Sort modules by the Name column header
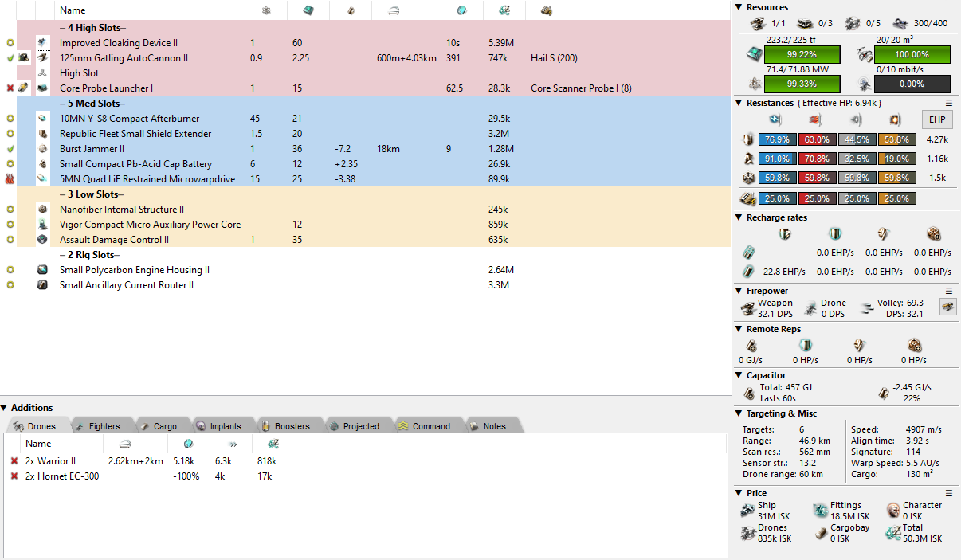 73,10
